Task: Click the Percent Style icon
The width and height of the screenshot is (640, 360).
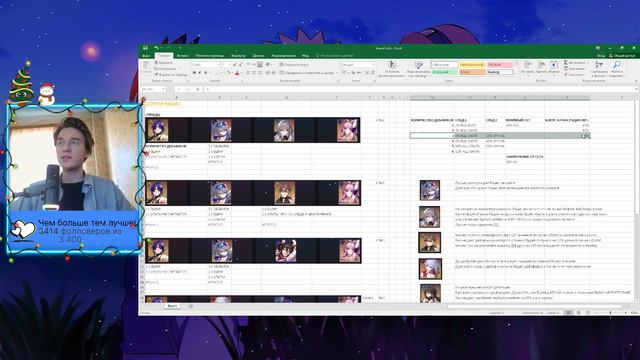Action: point(353,73)
